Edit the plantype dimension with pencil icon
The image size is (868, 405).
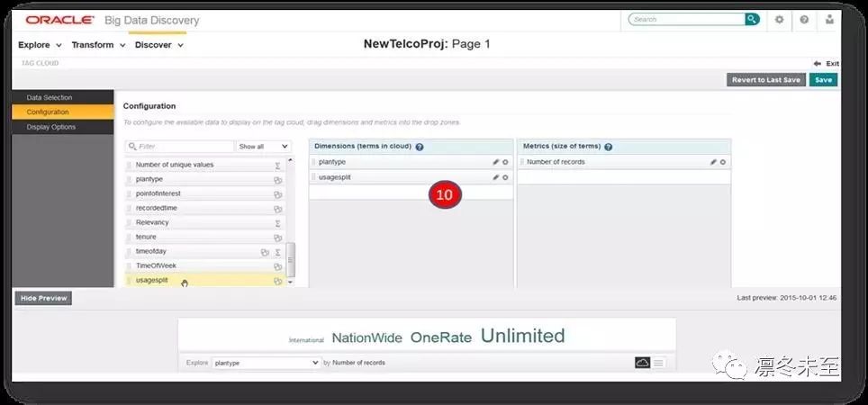pyautogui.click(x=495, y=162)
